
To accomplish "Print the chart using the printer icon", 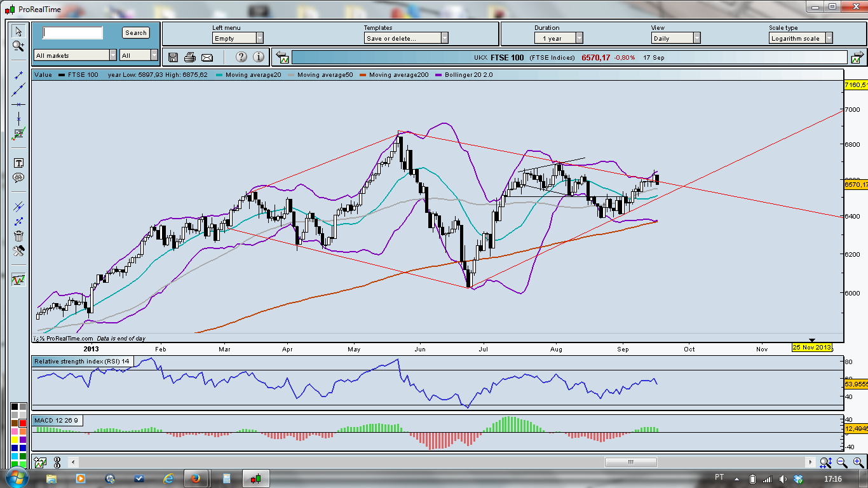I will (189, 57).
